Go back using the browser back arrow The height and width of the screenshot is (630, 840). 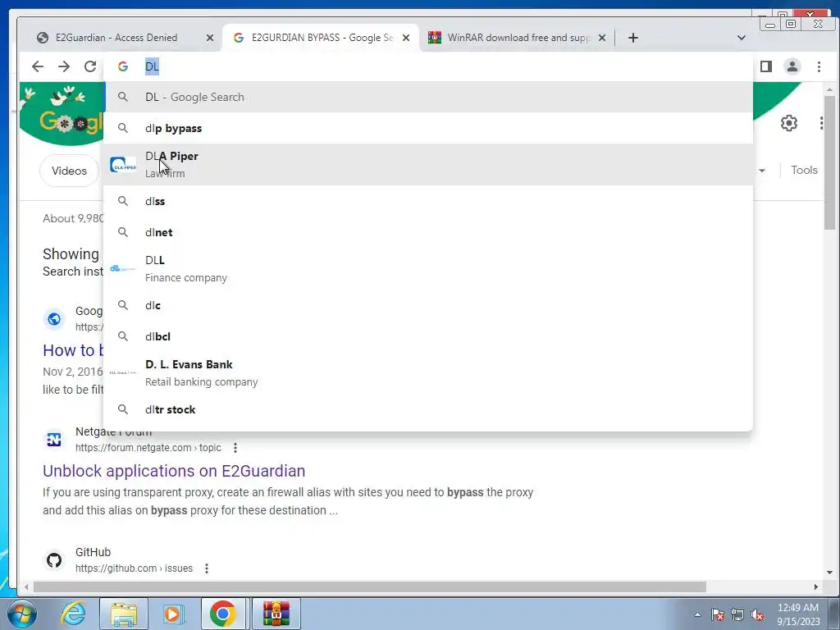pyautogui.click(x=38, y=66)
